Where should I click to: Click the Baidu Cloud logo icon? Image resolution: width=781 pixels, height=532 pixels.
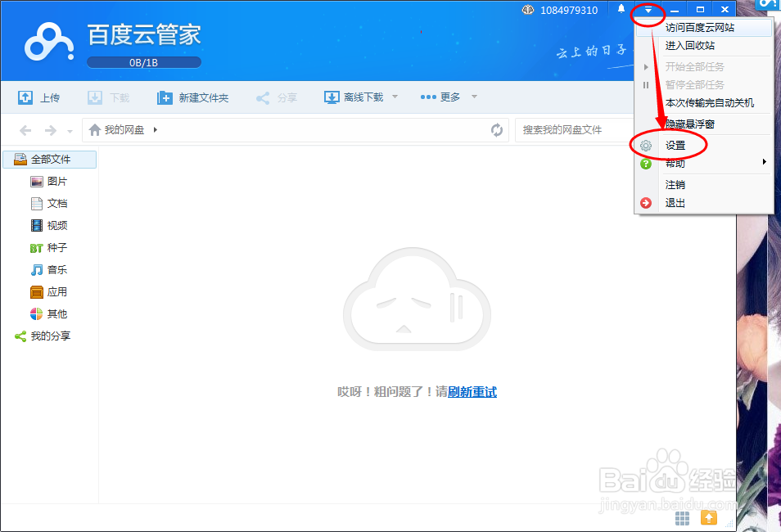tap(49, 43)
